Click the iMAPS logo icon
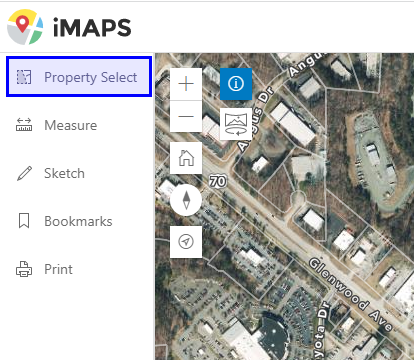Image resolution: width=414 pixels, height=360 pixels. click(25, 27)
